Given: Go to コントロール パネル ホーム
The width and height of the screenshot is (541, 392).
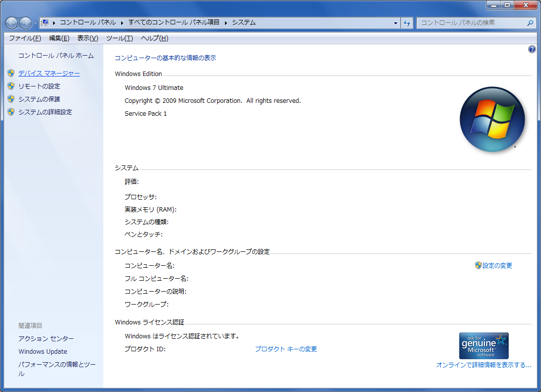Looking at the screenshot, I should (x=56, y=56).
